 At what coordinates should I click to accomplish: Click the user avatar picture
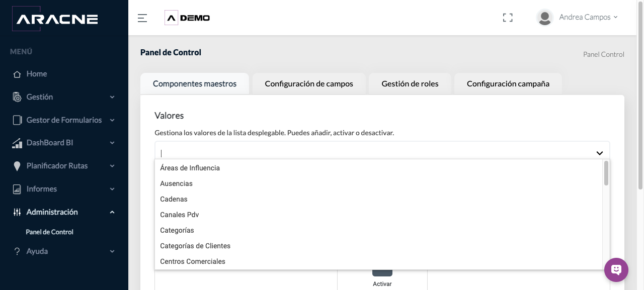coord(544,17)
